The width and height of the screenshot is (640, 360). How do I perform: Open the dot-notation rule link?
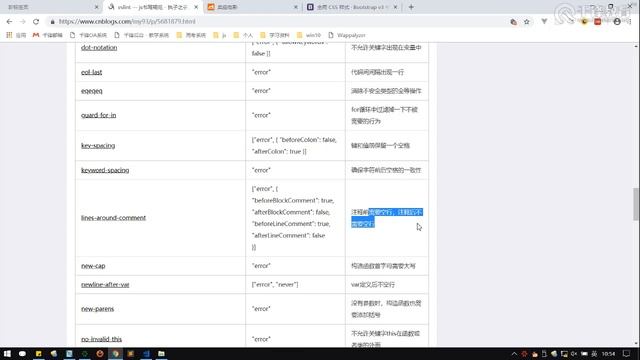pyautogui.click(x=99, y=48)
